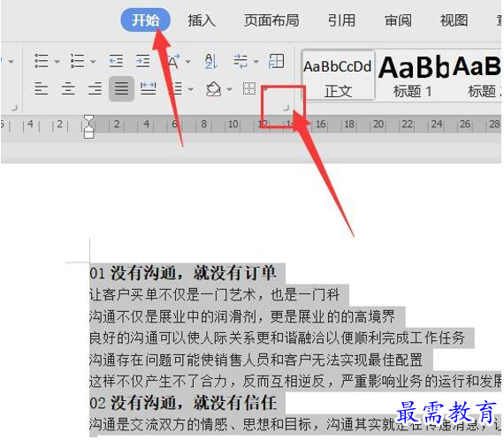Screen dimensions: 504x440
Task: Expand line spacing dropdown arrow
Action: [x=191, y=89]
